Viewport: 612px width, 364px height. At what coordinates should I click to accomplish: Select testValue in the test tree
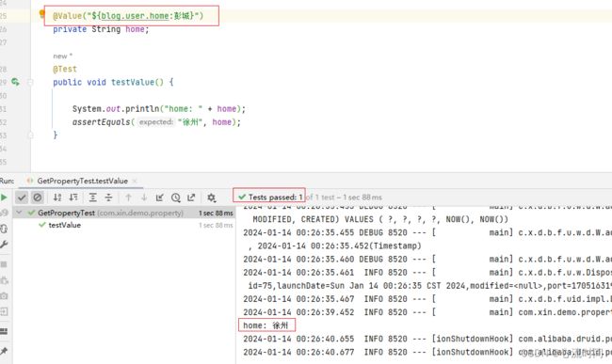[64, 225]
